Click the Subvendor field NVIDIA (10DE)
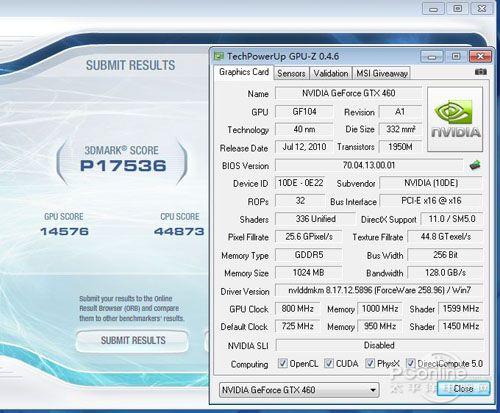 [x=431, y=183]
